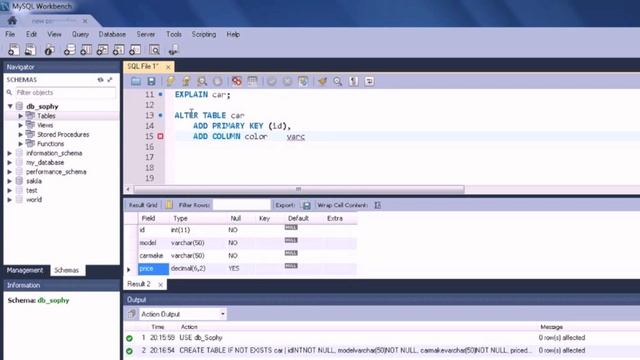Open the Server menu
This screenshot has width=640, height=360.
click(x=146, y=34)
